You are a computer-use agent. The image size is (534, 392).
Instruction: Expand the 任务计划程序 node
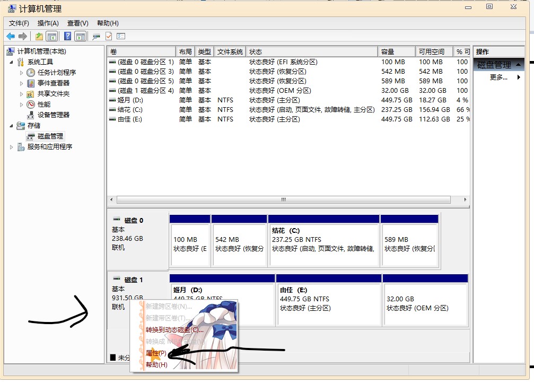(x=21, y=73)
